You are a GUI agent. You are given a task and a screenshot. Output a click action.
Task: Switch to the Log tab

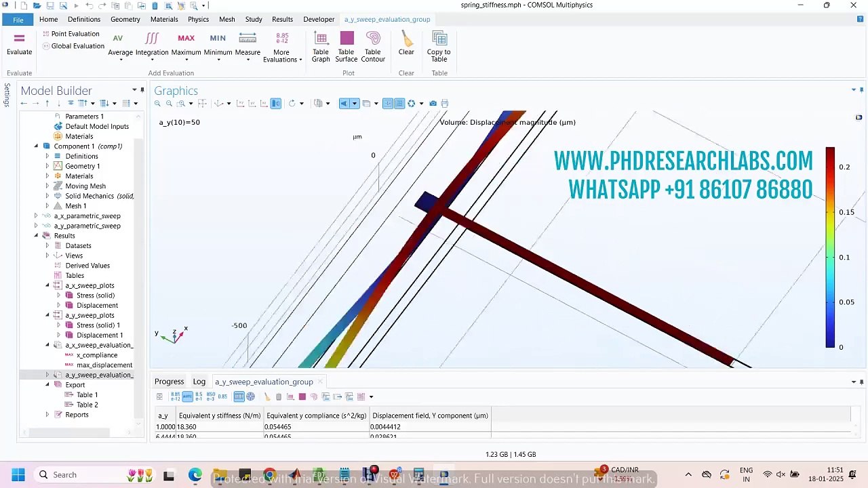[x=199, y=382]
